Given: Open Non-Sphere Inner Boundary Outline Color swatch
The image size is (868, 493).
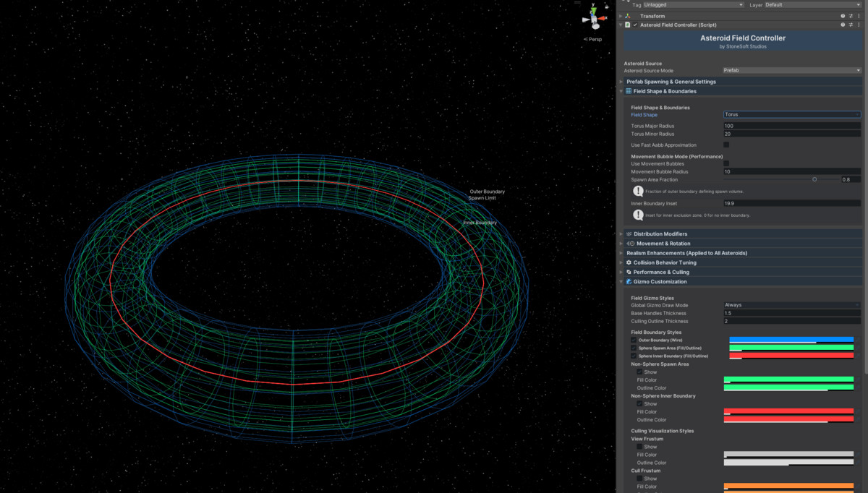Looking at the screenshot, I should (x=788, y=420).
